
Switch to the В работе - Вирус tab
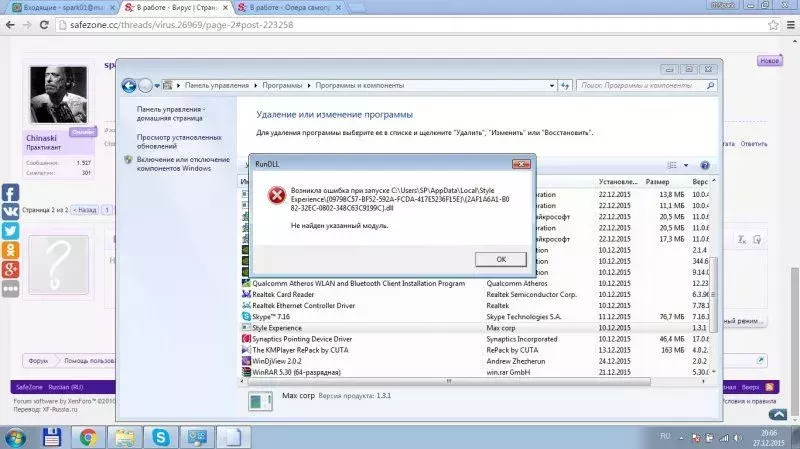click(177, 8)
